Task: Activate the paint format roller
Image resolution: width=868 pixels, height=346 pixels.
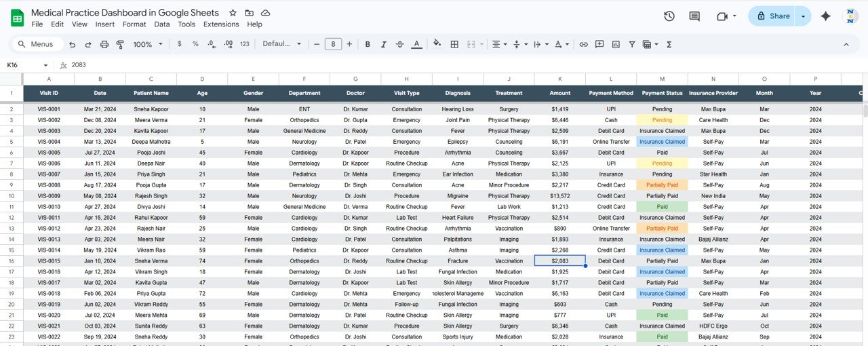Action: [x=120, y=44]
